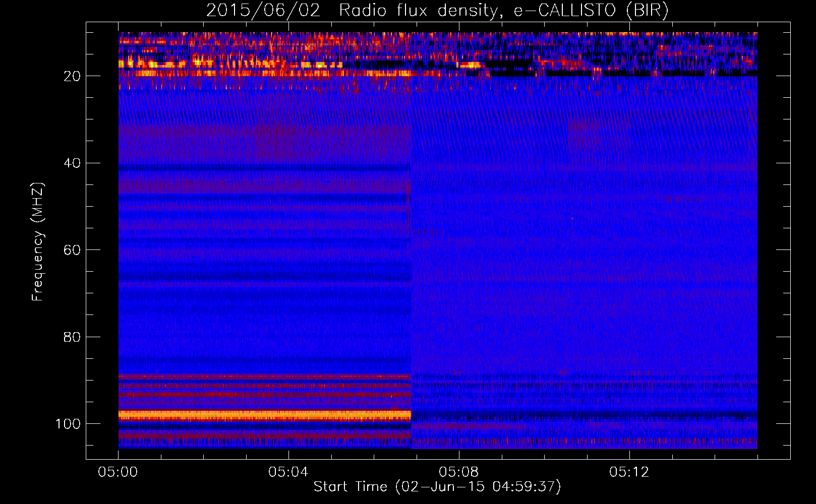
Task: Click the date '2015/06/02' in the title
Action: pyautogui.click(x=263, y=11)
